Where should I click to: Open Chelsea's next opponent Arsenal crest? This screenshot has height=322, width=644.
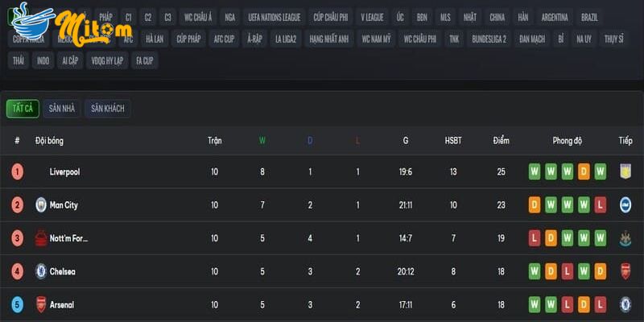(x=625, y=272)
